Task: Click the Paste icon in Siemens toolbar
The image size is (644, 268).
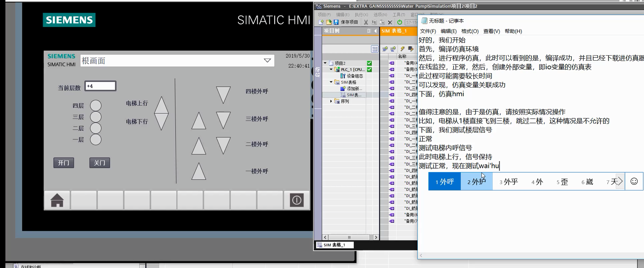Action: (x=382, y=22)
